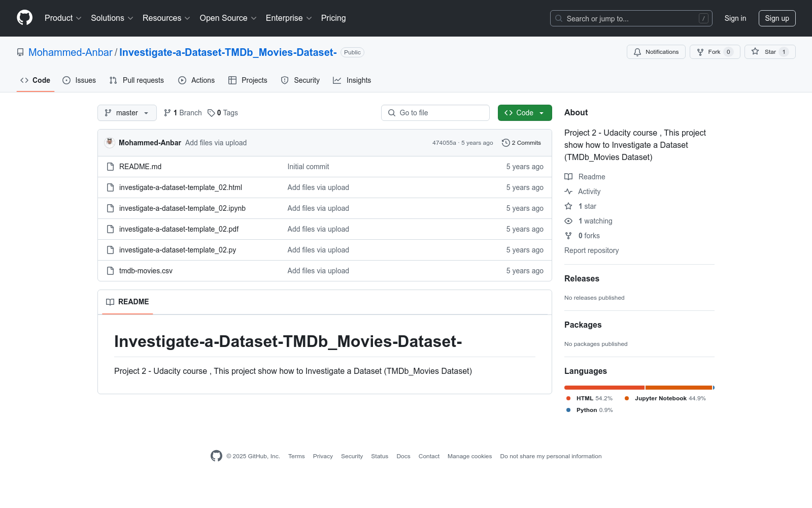Click the slash shortcut key icon in search
Image resolution: width=812 pixels, height=508 pixels.
(x=703, y=18)
